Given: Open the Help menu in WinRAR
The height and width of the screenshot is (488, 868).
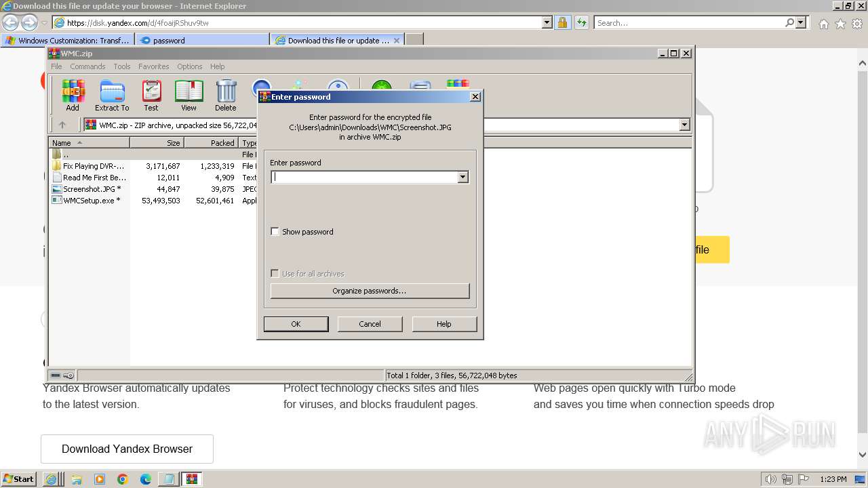Looking at the screenshot, I should click(x=217, y=66).
